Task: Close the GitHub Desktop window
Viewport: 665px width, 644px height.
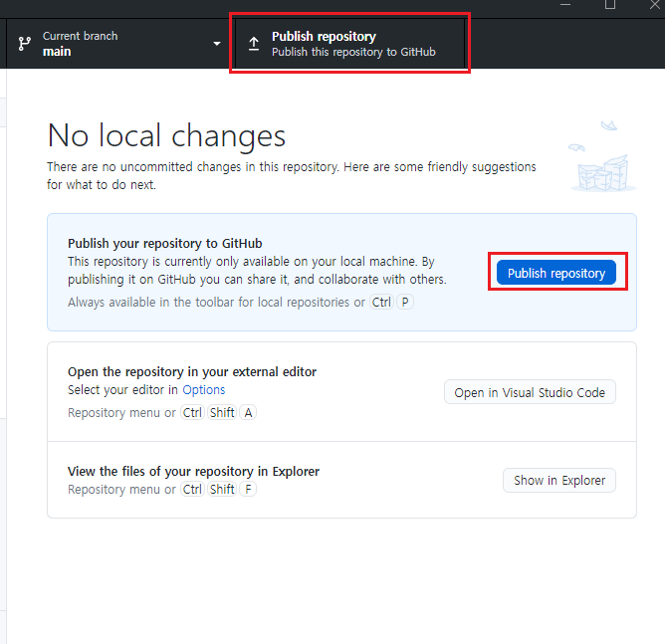Action: (655, 5)
